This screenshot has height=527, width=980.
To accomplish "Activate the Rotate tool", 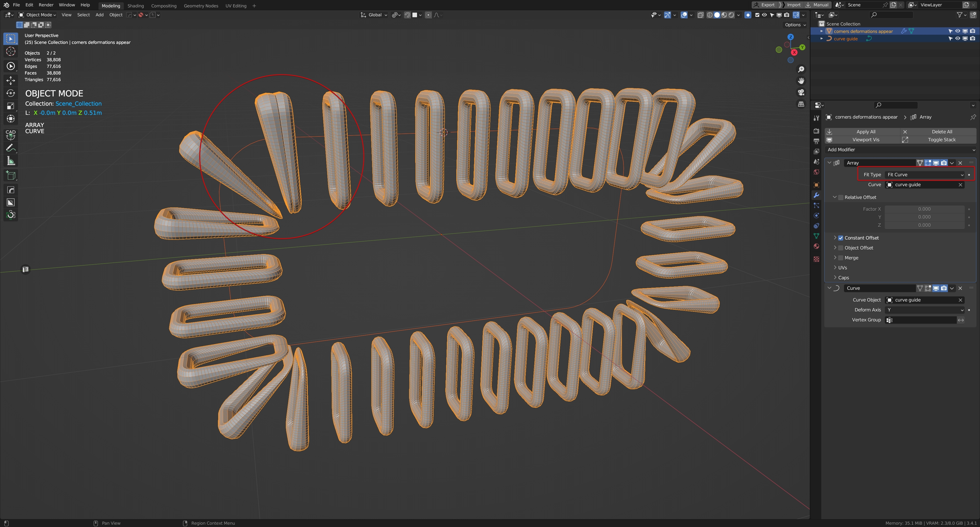I will pyautogui.click(x=11, y=93).
